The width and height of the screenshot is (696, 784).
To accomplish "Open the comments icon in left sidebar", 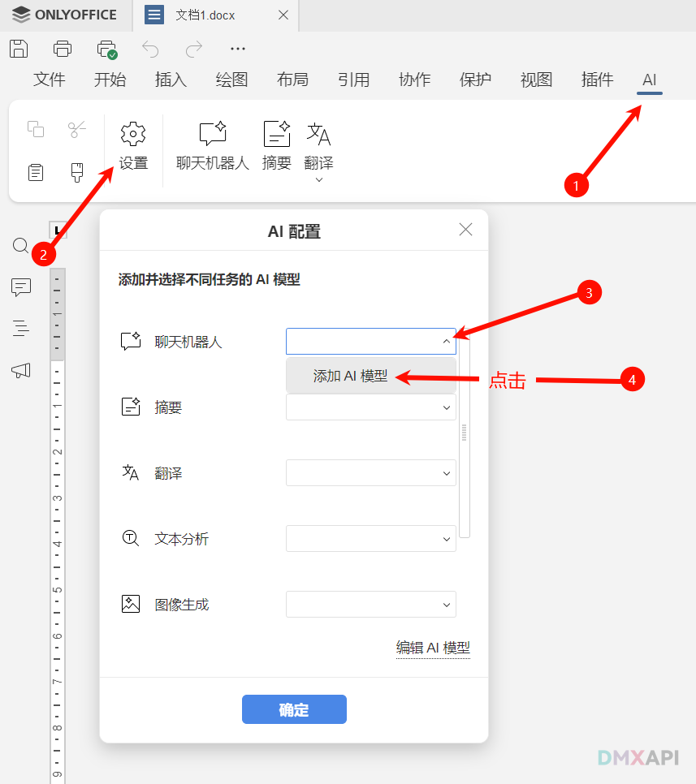I will [21, 287].
